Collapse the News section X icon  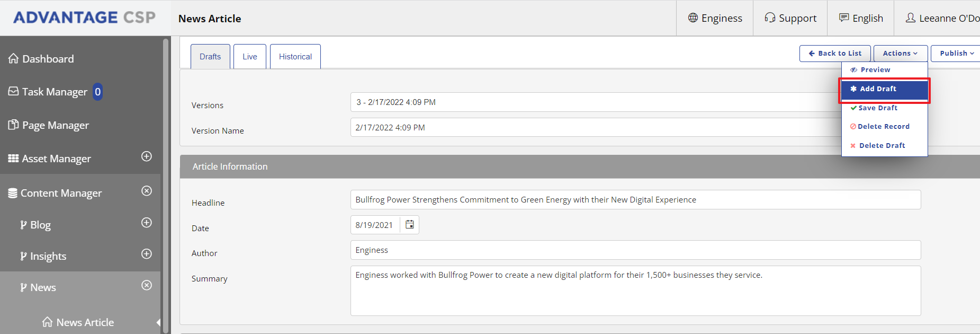147,285
